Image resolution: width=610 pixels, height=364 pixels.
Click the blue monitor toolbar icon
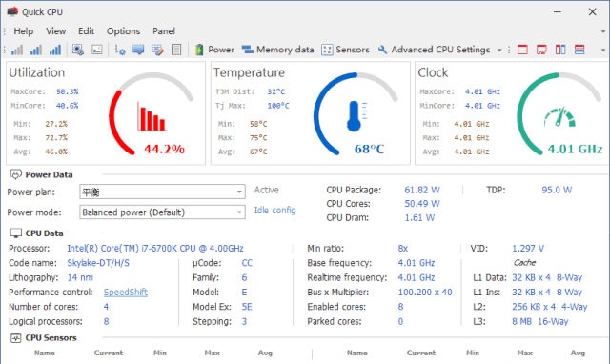coord(138,50)
